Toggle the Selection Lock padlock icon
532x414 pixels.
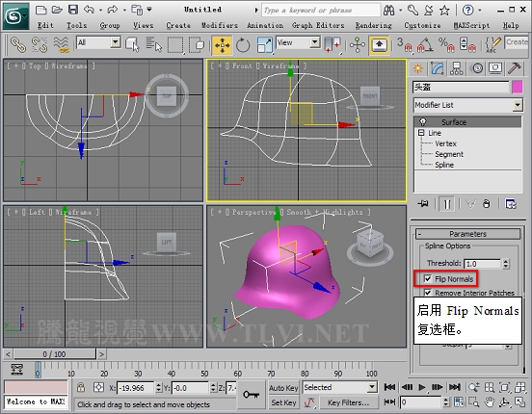coord(80,387)
